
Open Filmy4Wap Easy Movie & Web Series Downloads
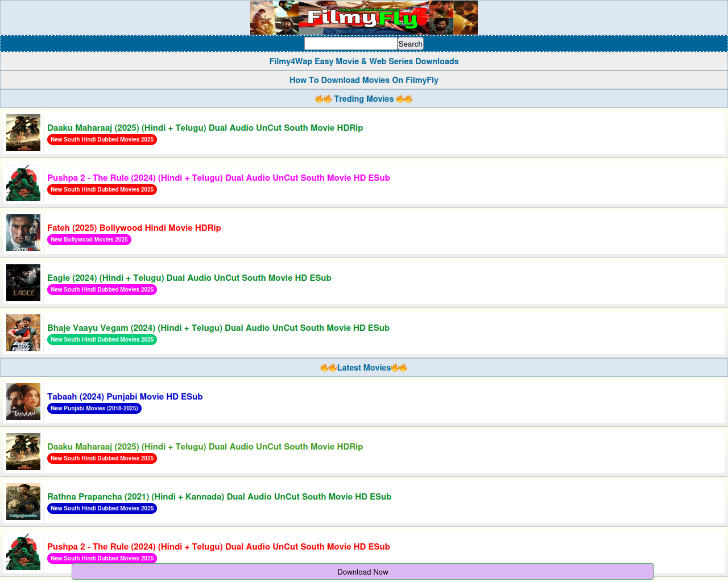364,61
